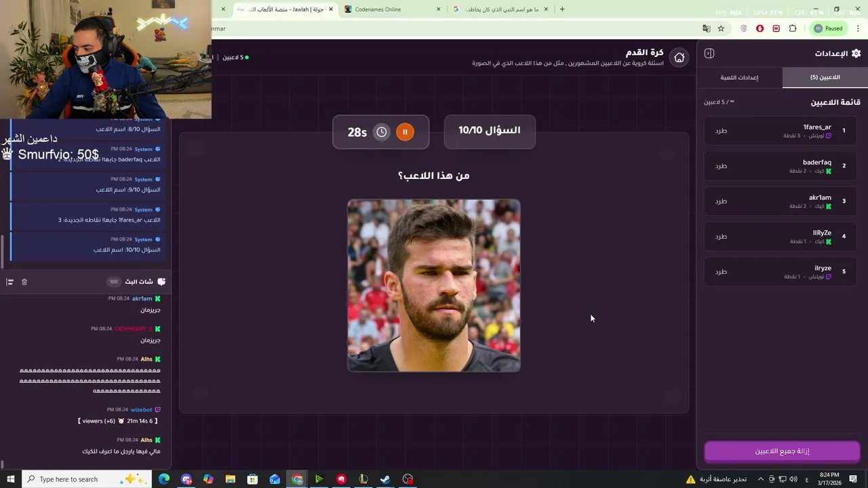868x488 pixels.
Task: Kick player IIRyZe with طرد
Action: pos(721,237)
